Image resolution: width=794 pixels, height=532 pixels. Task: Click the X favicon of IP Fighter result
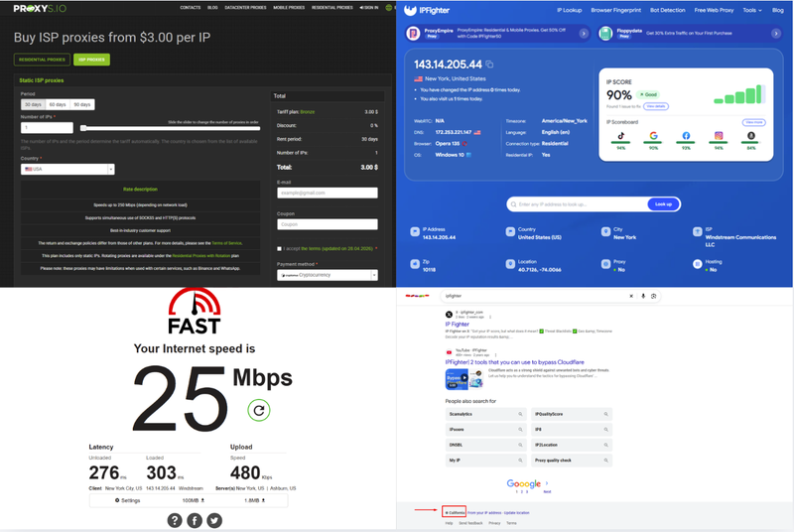tap(449, 315)
